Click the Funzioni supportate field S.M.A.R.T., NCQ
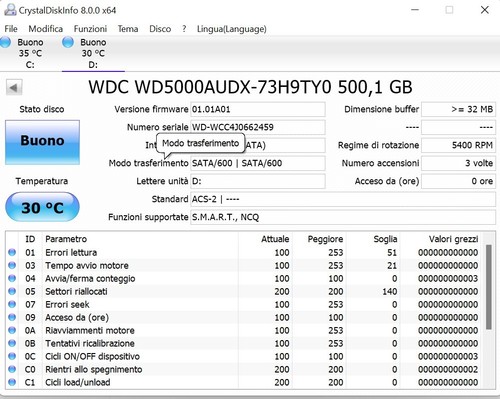The height and width of the screenshot is (399, 500). pyautogui.click(x=343, y=217)
